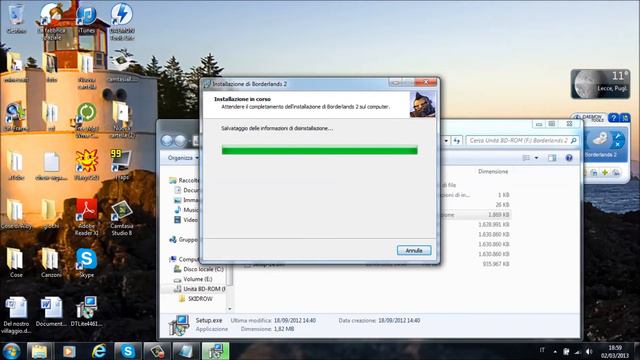Screen dimensions: 640x360
Task: Run DTLite4461 installer on desktop
Action: click(87, 312)
